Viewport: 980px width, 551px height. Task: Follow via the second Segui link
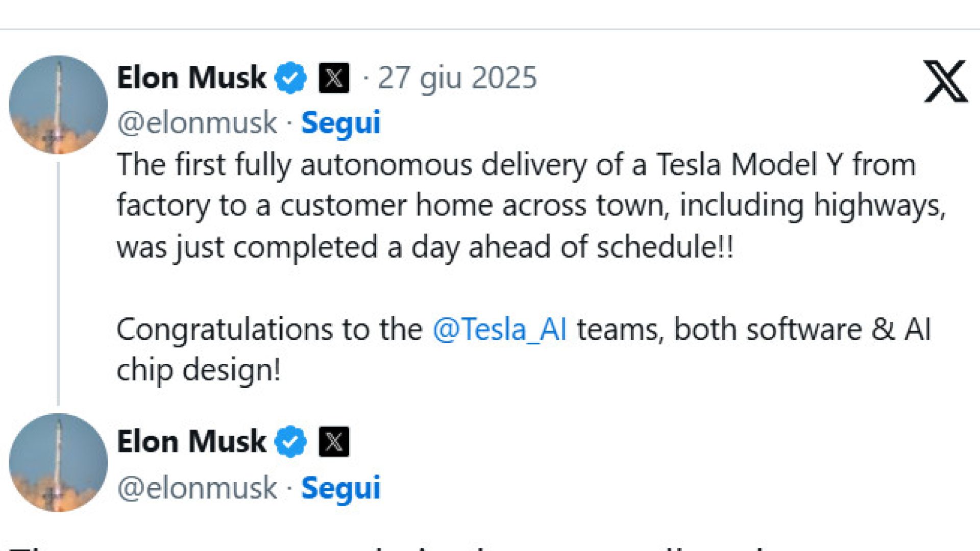click(x=341, y=488)
